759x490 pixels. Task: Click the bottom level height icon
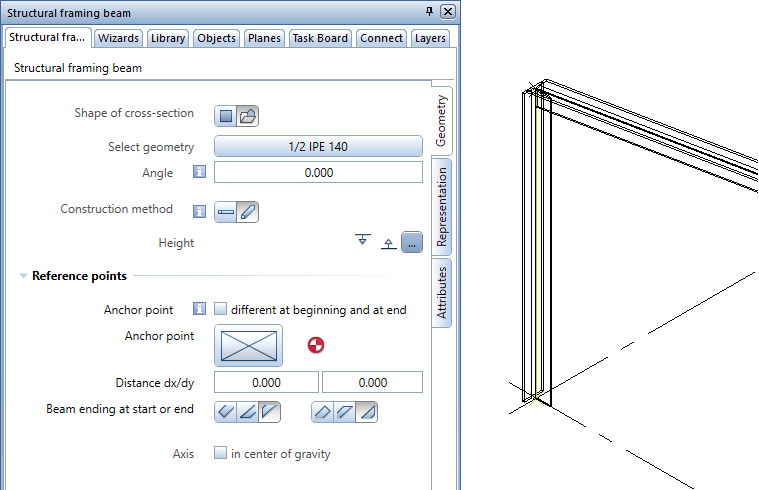point(388,243)
